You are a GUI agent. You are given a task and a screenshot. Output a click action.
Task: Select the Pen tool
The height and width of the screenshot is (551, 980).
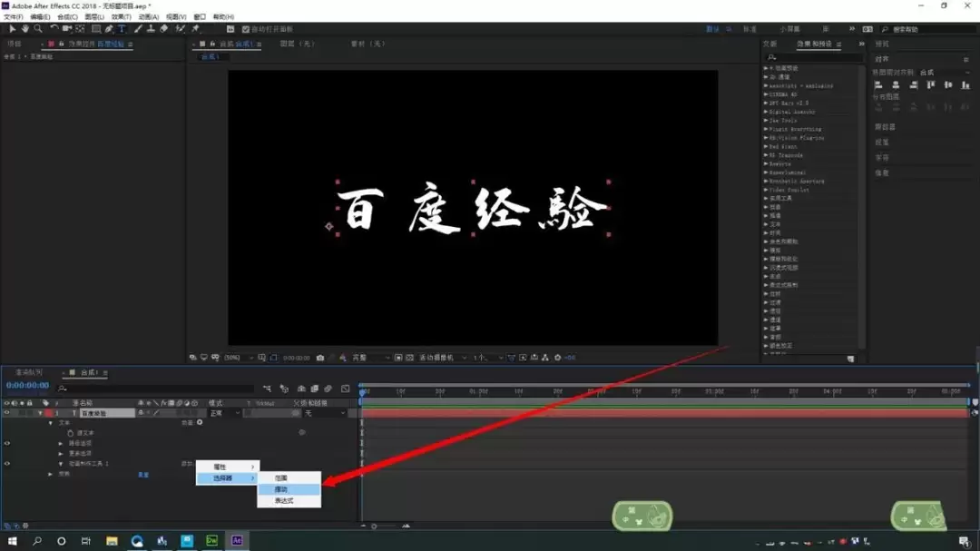(x=110, y=29)
